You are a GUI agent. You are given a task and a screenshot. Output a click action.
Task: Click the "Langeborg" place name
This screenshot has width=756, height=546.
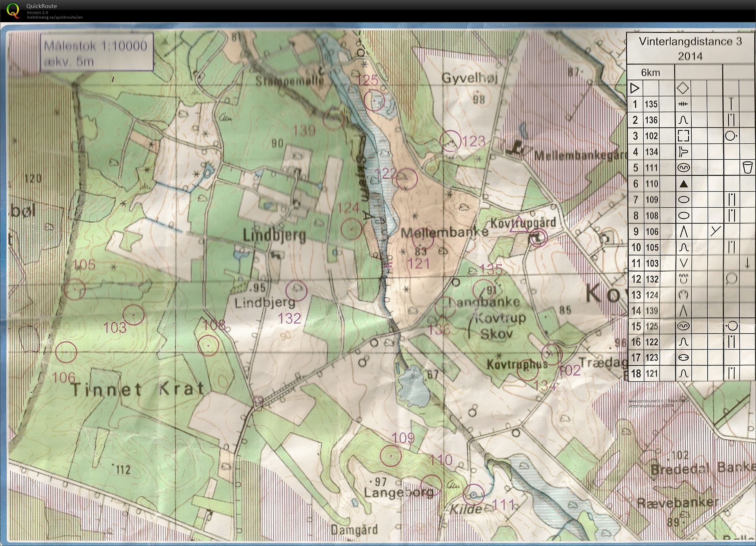click(399, 493)
